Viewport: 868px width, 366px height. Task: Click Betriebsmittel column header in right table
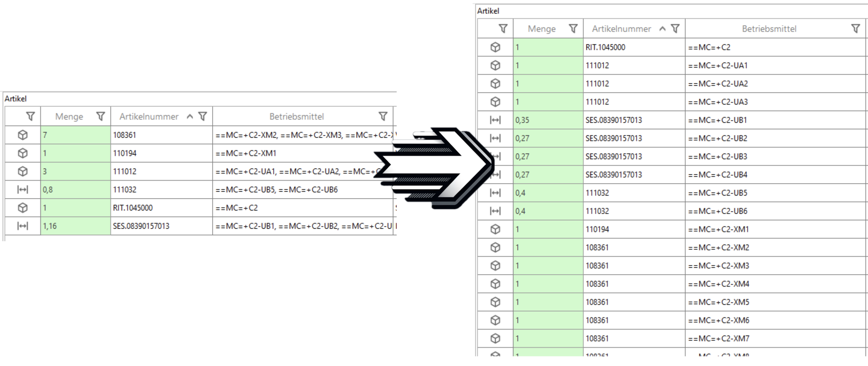pos(769,29)
